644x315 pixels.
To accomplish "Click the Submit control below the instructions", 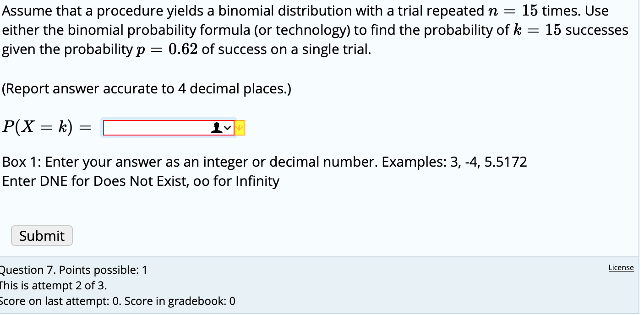I will click(x=42, y=235).
